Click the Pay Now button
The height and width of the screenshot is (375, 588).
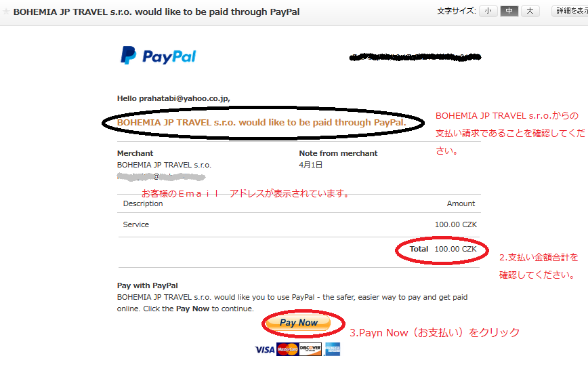tap(299, 323)
